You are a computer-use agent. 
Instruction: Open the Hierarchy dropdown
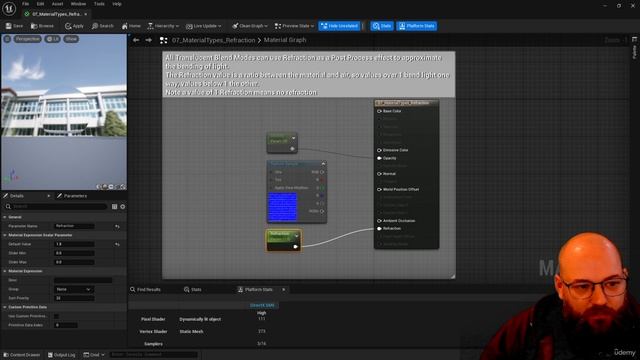pyautogui.click(x=163, y=26)
